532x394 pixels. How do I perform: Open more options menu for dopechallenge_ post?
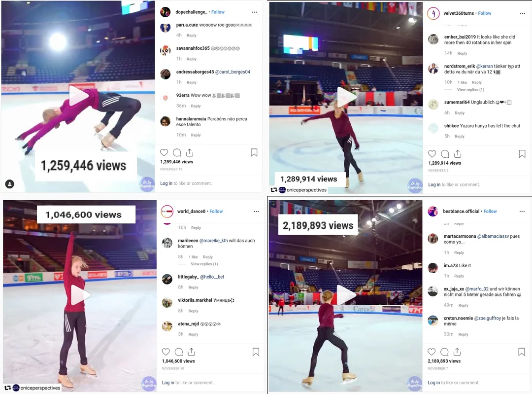pos(255,12)
